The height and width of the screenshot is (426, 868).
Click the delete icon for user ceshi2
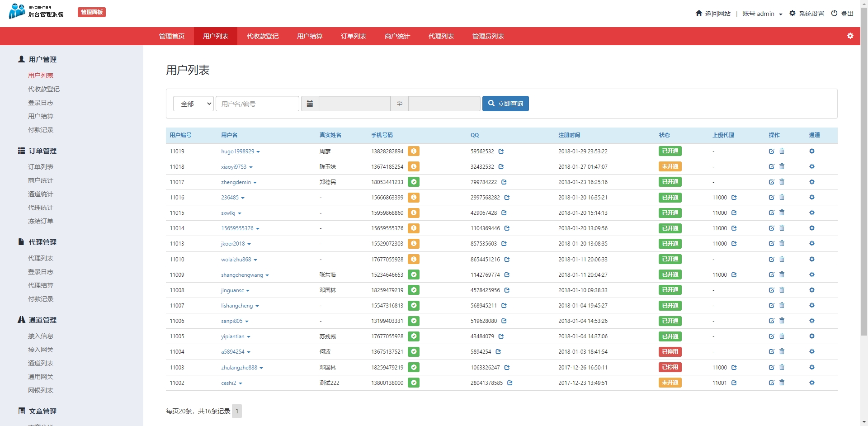782,383
